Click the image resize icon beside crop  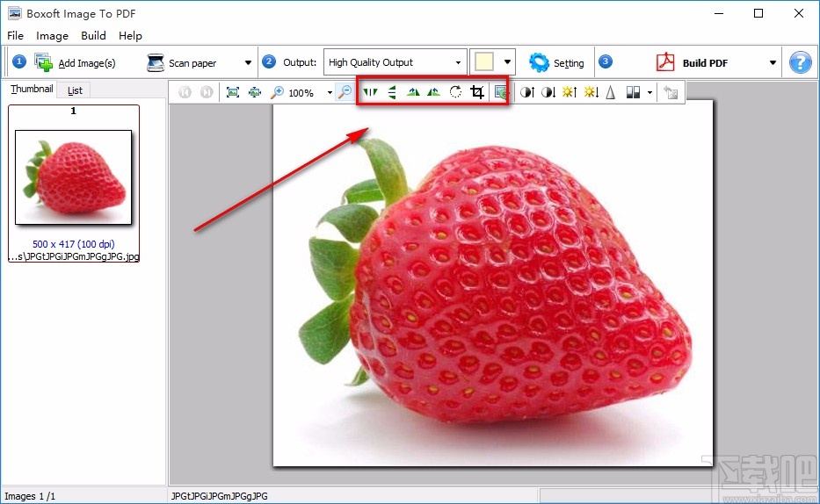point(500,92)
